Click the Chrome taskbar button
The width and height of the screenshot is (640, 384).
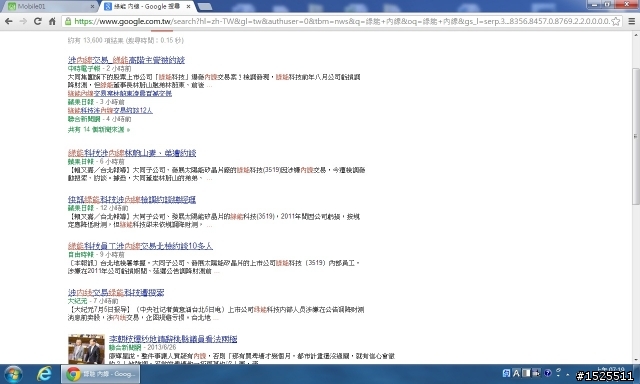[x=100, y=374]
